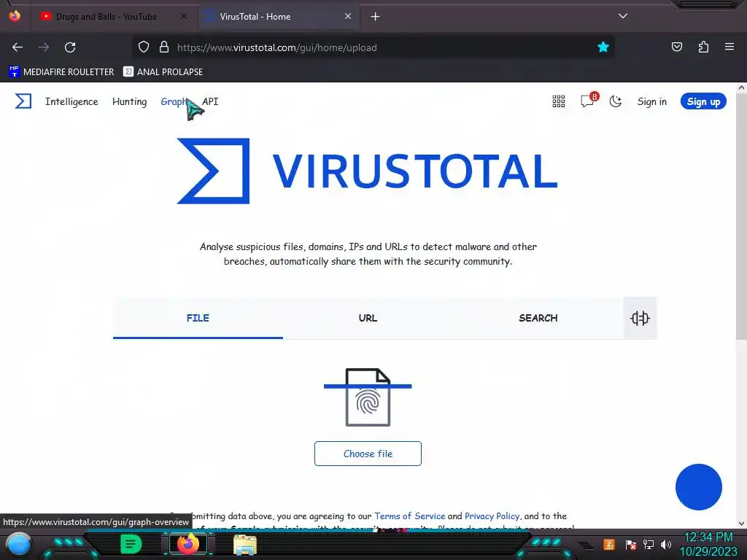Open the second bookmark in bookmarks toolbar
The width and height of the screenshot is (747, 560).
[x=163, y=72]
